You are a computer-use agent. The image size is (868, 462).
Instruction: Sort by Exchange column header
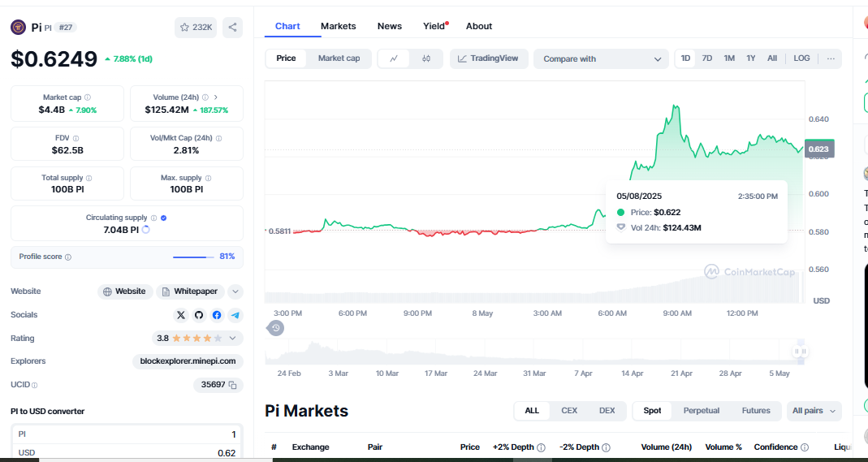pos(310,447)
